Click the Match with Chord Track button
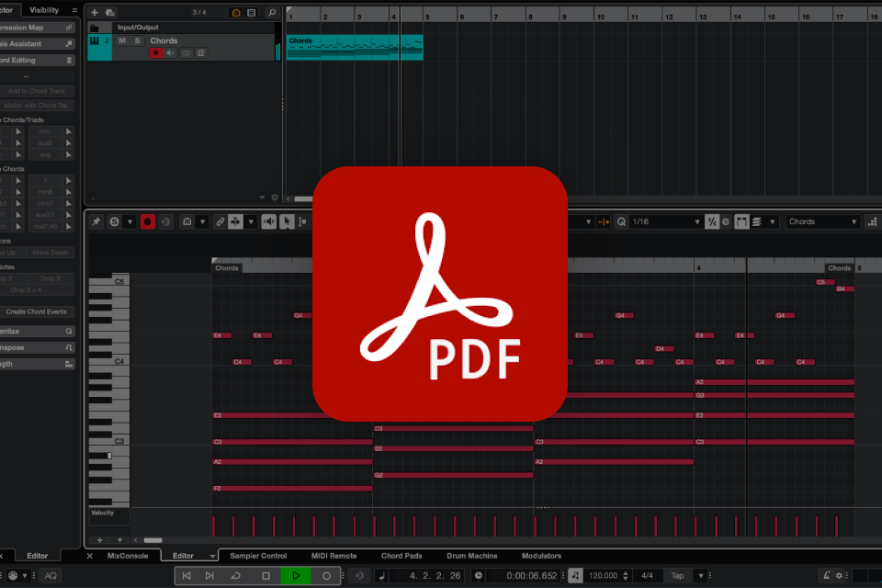 click(37, 106)
